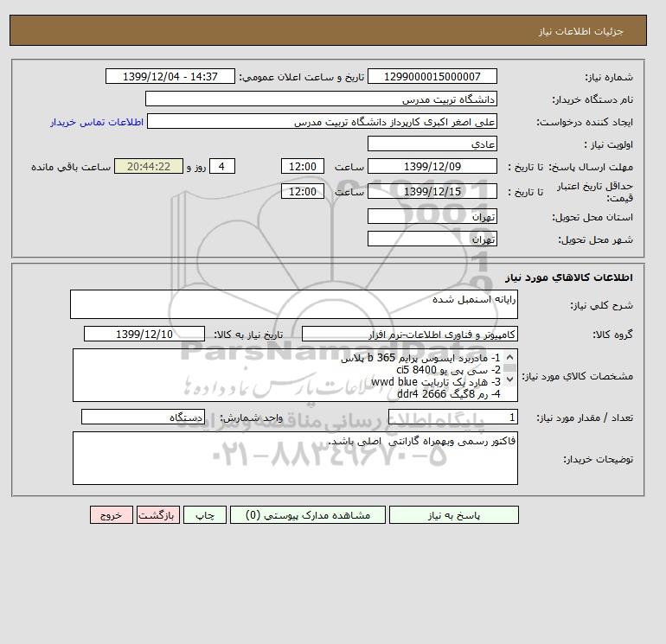Image resolution: width=666 pixels, height=644 pixels.
Task: Select the اطلاعات کالاهای مورد نیاز heading
Action: coord(569,277)
